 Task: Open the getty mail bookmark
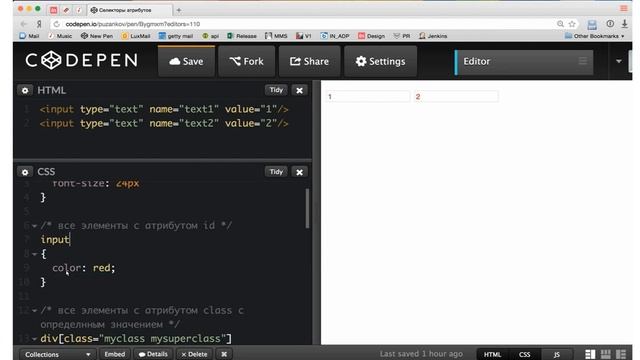[176, 36]
